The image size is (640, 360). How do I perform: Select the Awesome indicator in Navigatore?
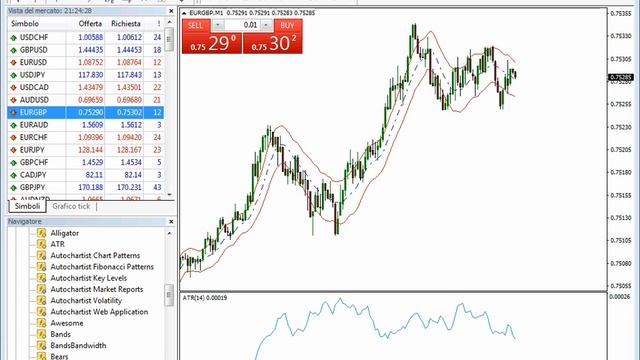click(67, 323)
